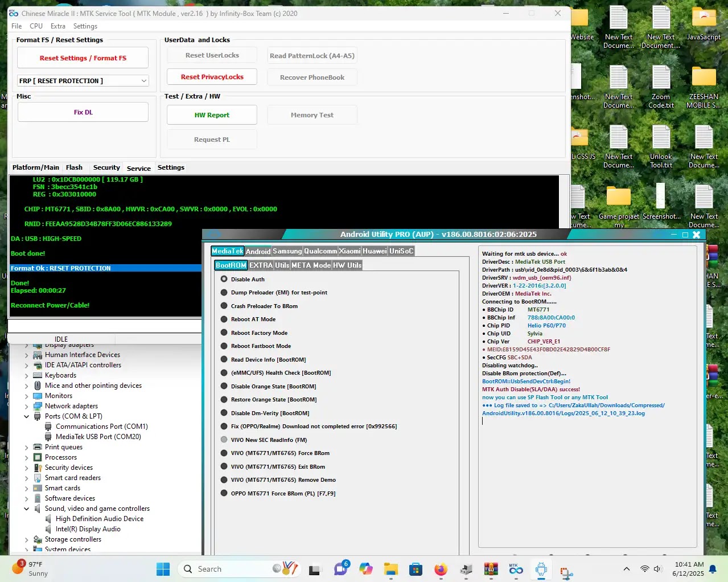Open the Teams chat taskbar icon
This screenshot has width=728, height=582.
[341, 568]
